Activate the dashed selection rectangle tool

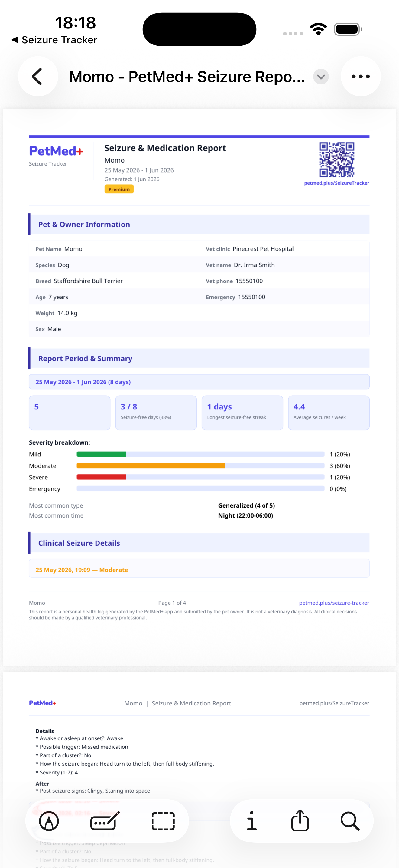point(163,821)
